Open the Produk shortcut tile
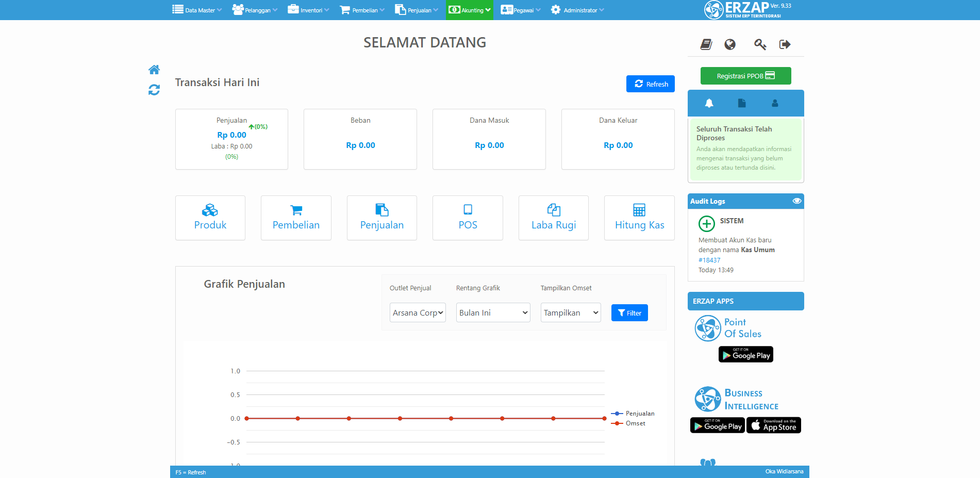 [210, 218]
